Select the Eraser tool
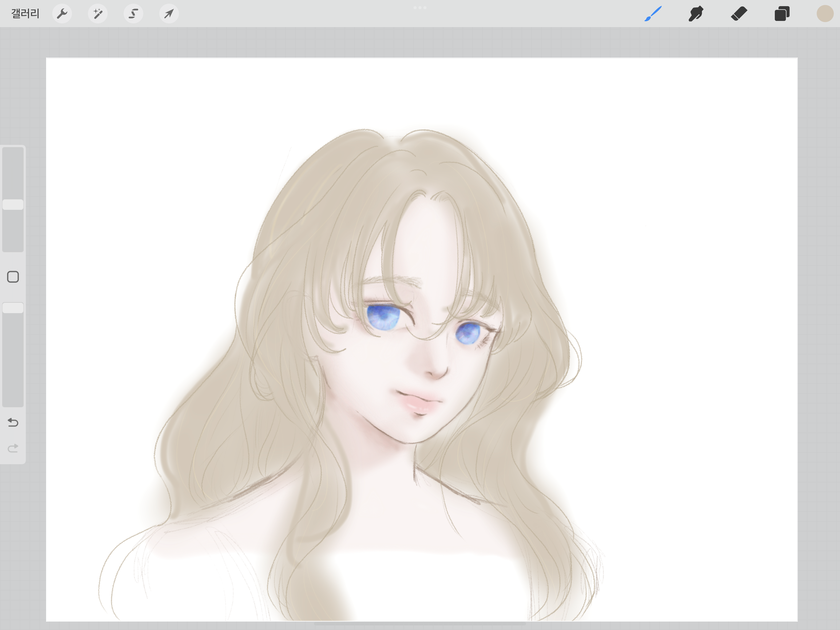Image resolution: width=840 pixels, height=630 pixels. [739, 14]
